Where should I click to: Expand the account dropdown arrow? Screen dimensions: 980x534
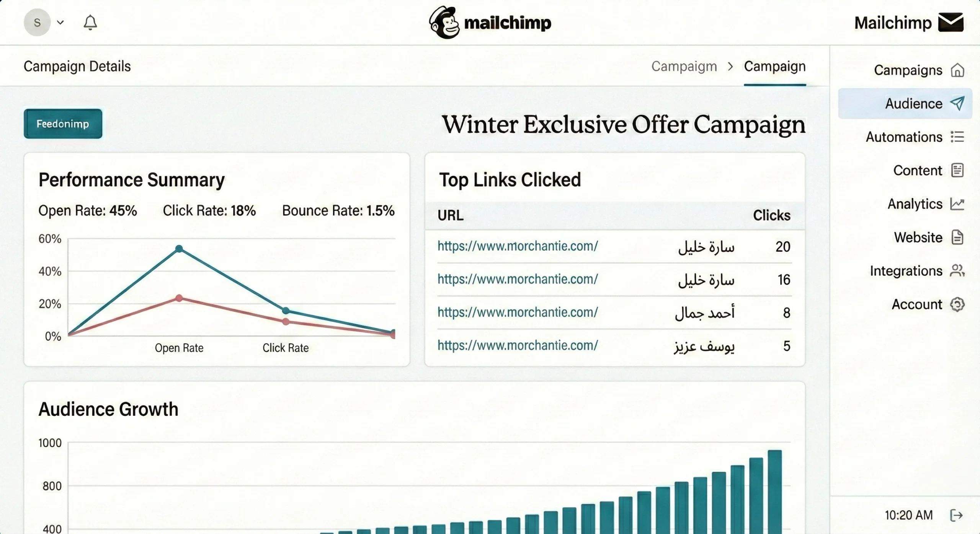coord(60,23)
